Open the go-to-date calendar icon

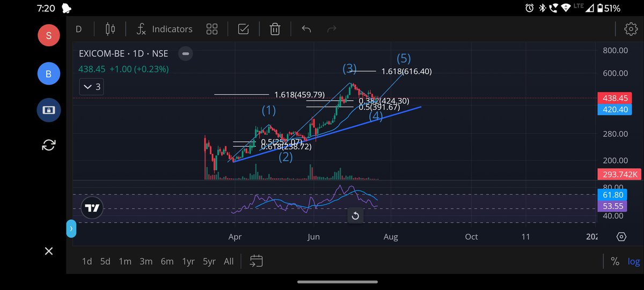(x=257, y=261)
